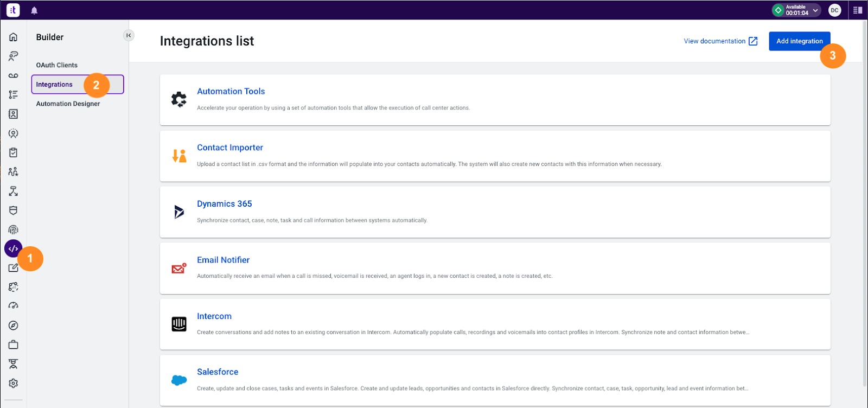This screenshot has width=868, height=408.
Task: Click the Intercom logo icon
Action: click(179, 324)
